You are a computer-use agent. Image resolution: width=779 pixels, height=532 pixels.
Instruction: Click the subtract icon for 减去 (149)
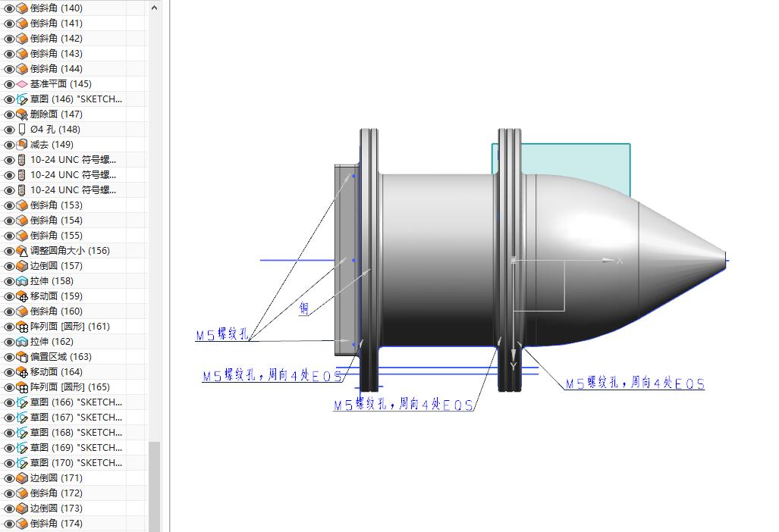(x=22, y=145)
